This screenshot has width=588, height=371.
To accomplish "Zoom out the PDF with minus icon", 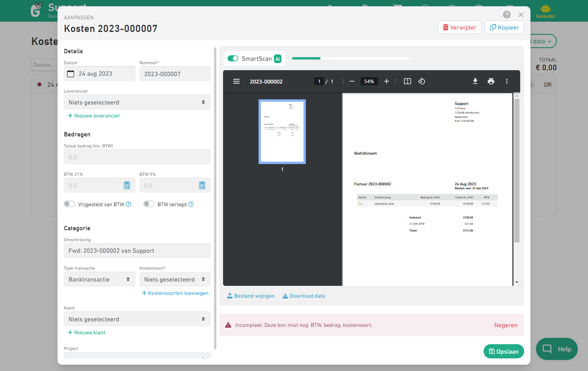I will pyautogui.click(x=352, y=81).
